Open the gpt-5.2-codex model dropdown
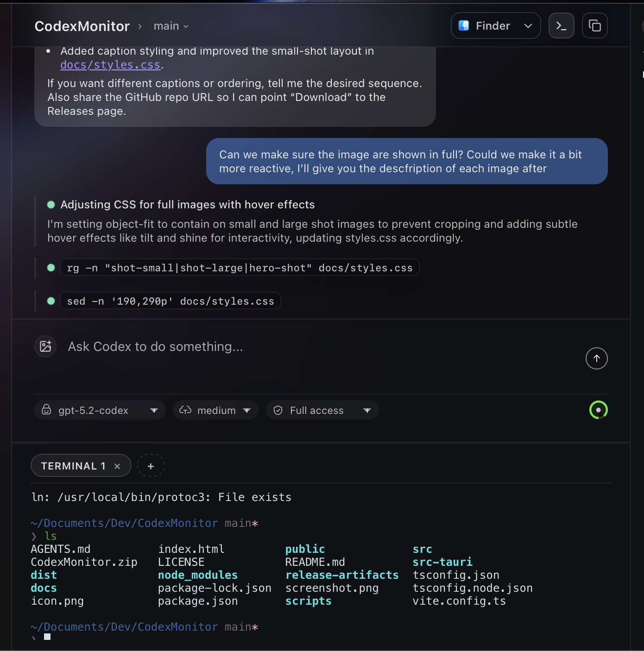 153,410
